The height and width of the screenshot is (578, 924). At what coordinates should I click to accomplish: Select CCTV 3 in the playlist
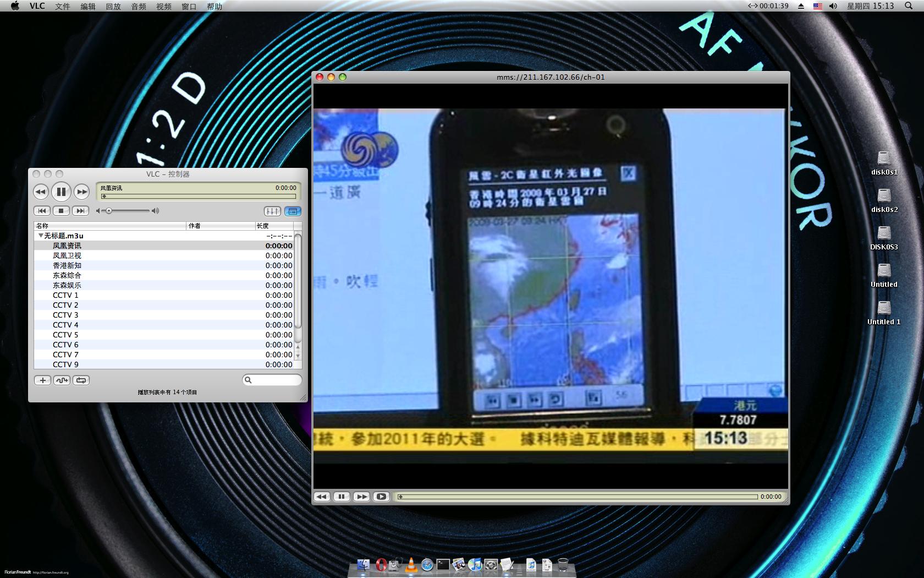coord(164,315)
